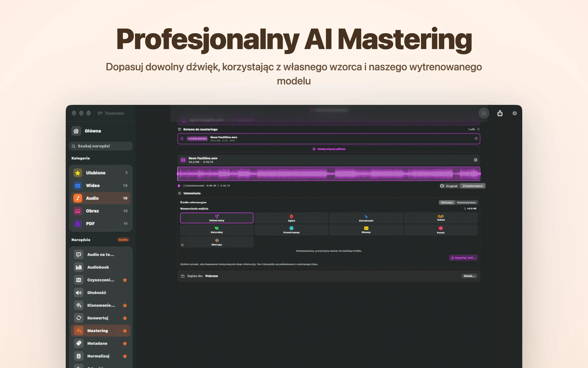Toggle the favorite star for Metadane
This screenshot has height=368, width=588.
125,343
